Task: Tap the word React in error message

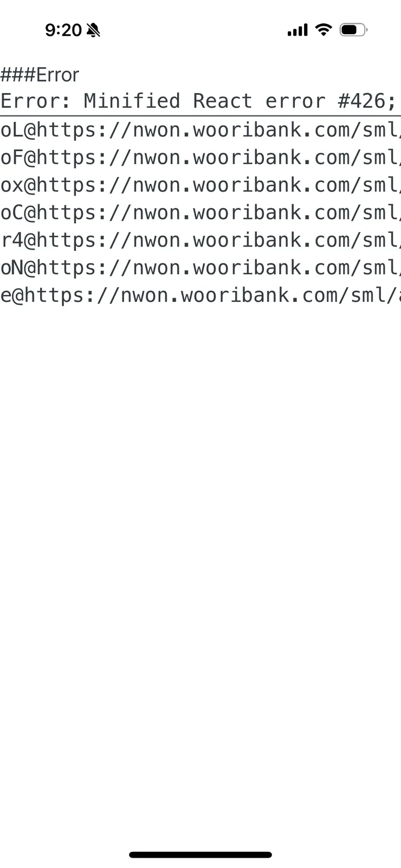Action: [223, 101]
